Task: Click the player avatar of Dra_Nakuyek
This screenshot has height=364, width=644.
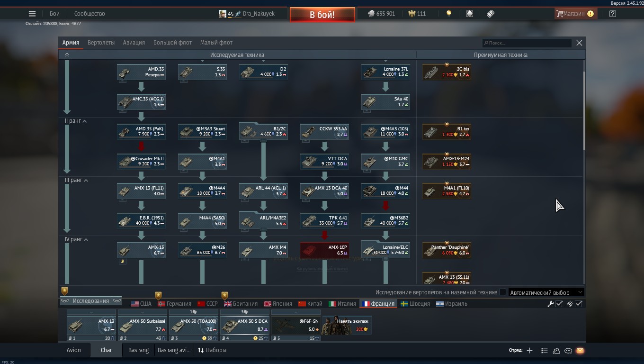Action: (223, 14)
